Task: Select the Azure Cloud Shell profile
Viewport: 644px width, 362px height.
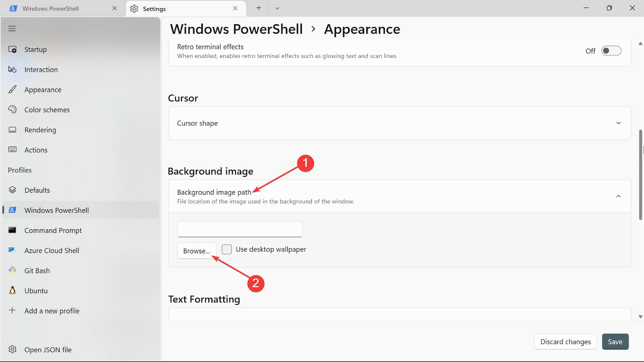Action: pos(80,251)
